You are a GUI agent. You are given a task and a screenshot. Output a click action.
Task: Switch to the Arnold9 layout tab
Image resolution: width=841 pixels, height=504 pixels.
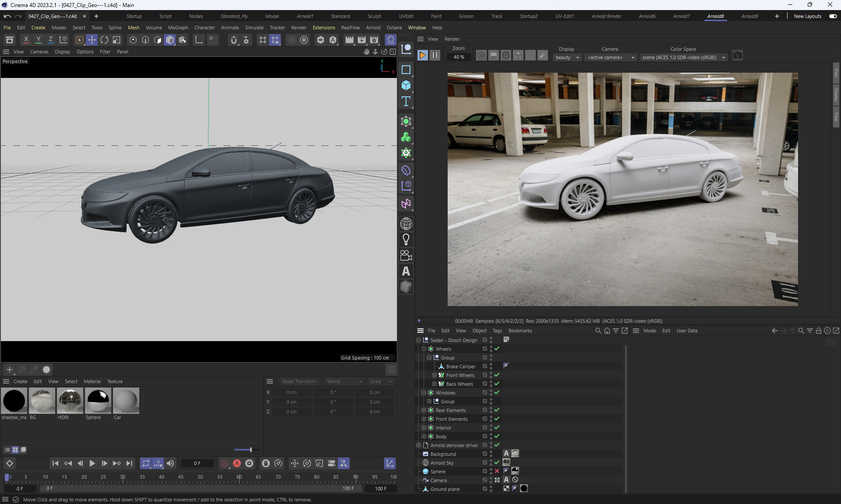click(749, 16)
